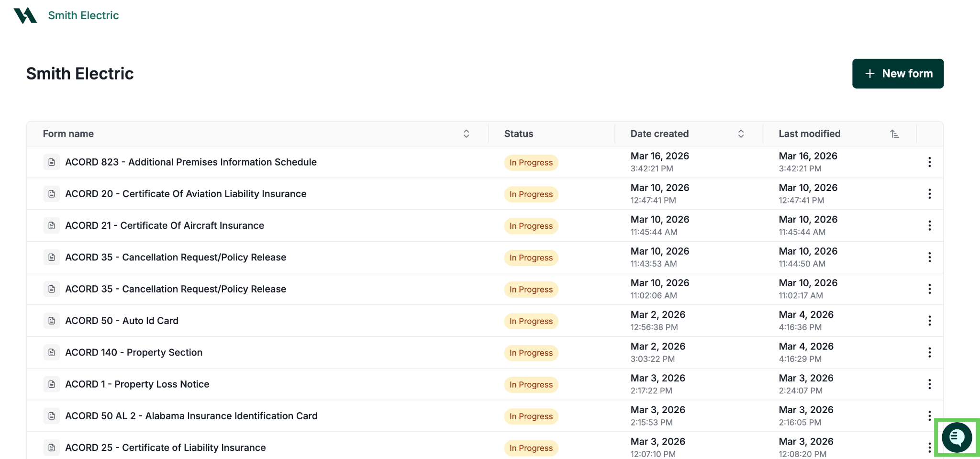This screenshot has height=459, width=980.
Task: Create a new form with the New form button
Action: (x=898, y=74)
